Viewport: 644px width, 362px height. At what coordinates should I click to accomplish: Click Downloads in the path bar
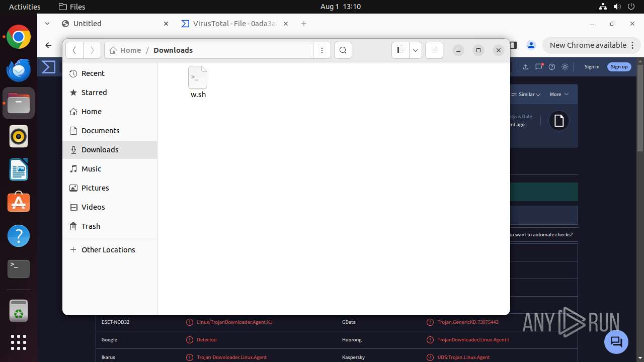pos(173,50)
